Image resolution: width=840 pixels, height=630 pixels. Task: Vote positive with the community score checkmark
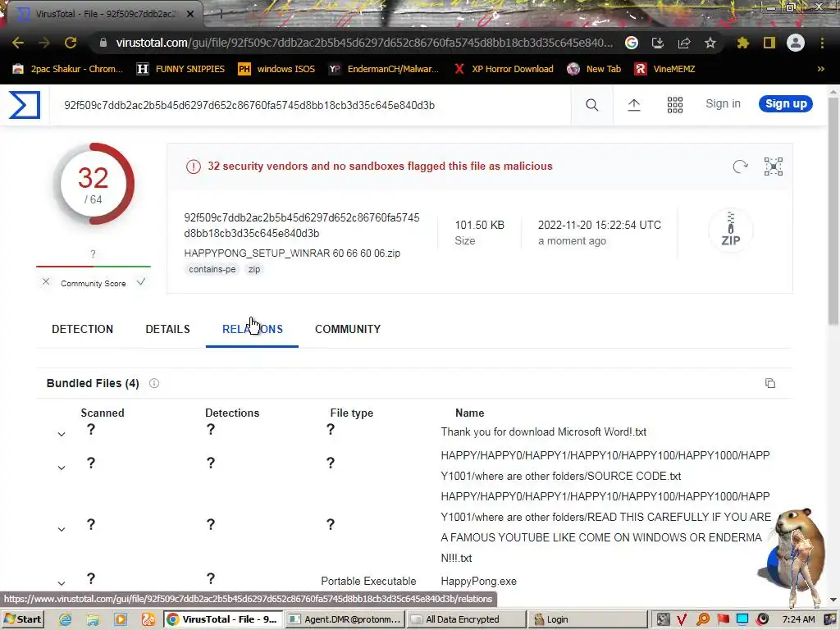[x=141, y=282]
